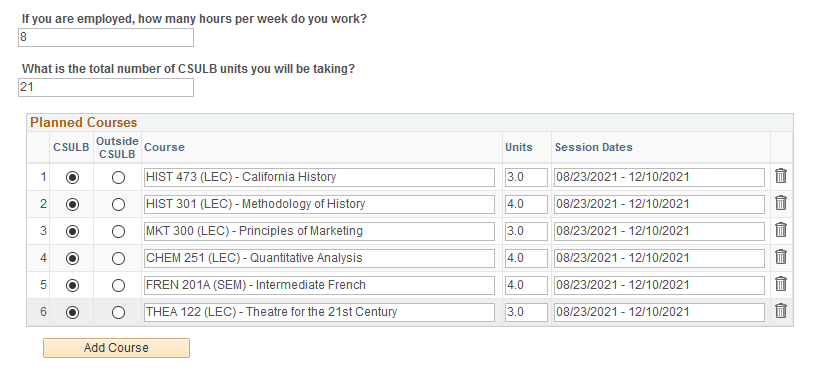Delete CHEM 251 Quantitative Analysis row

coord(780,257)
